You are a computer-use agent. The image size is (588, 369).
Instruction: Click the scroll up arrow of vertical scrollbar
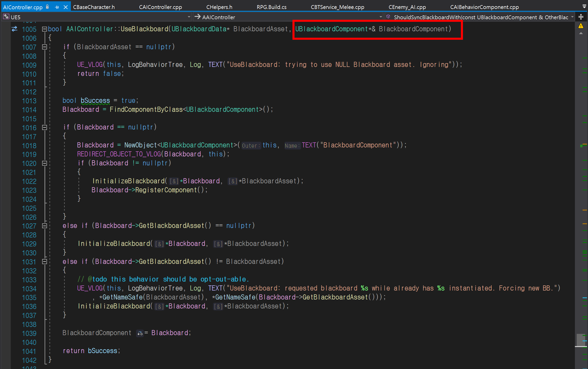pos(581,33)
